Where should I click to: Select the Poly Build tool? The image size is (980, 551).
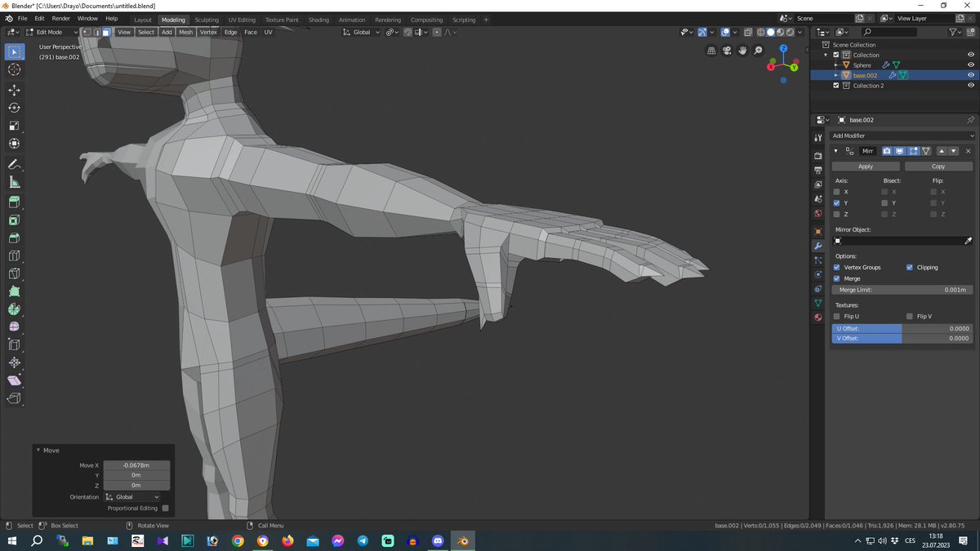pyautogui.click(x=14, y=291)
